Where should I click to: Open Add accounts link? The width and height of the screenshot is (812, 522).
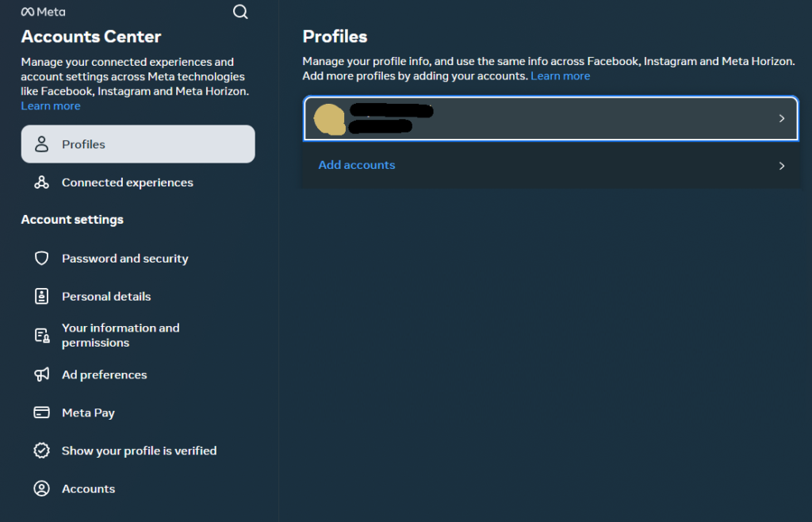pos(357,165)
